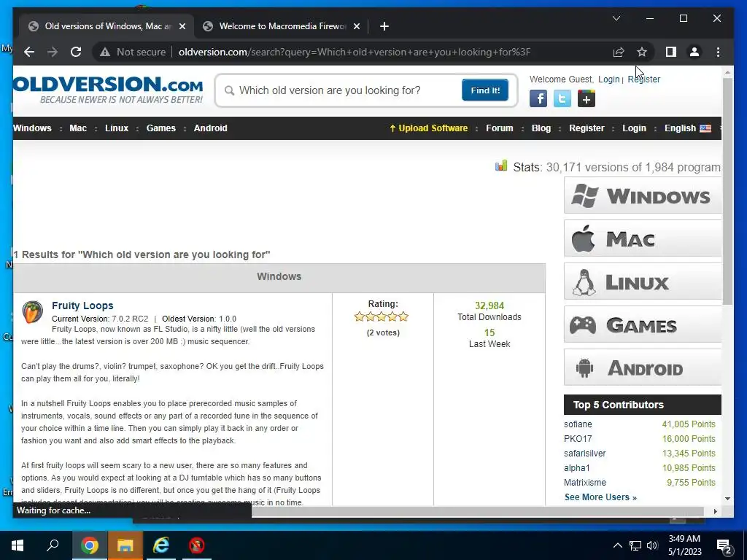The width and height of the screenshot is (747, 560).
Task: Click the vertical scrollbar down arrow
Action: (x=727, y=499)
